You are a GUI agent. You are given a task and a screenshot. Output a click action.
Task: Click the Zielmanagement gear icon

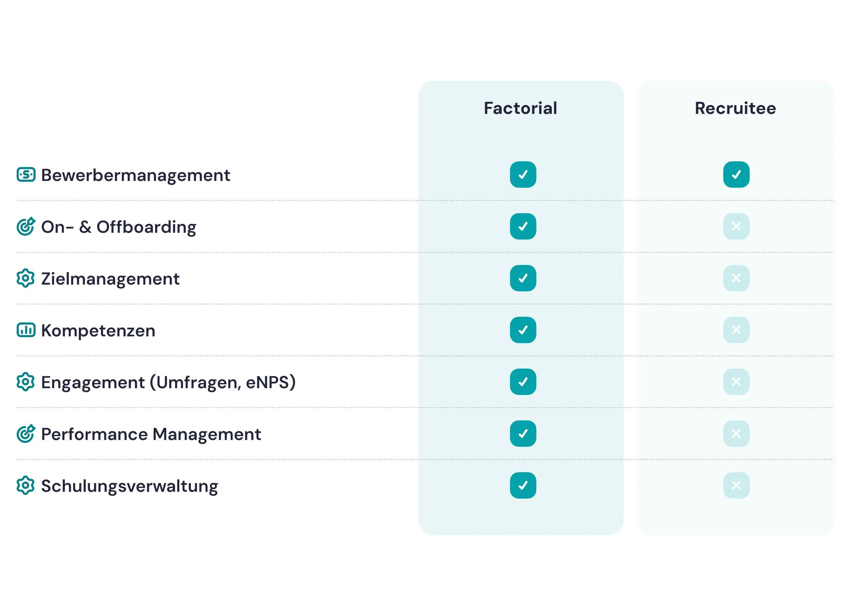(x=26, y=278)
